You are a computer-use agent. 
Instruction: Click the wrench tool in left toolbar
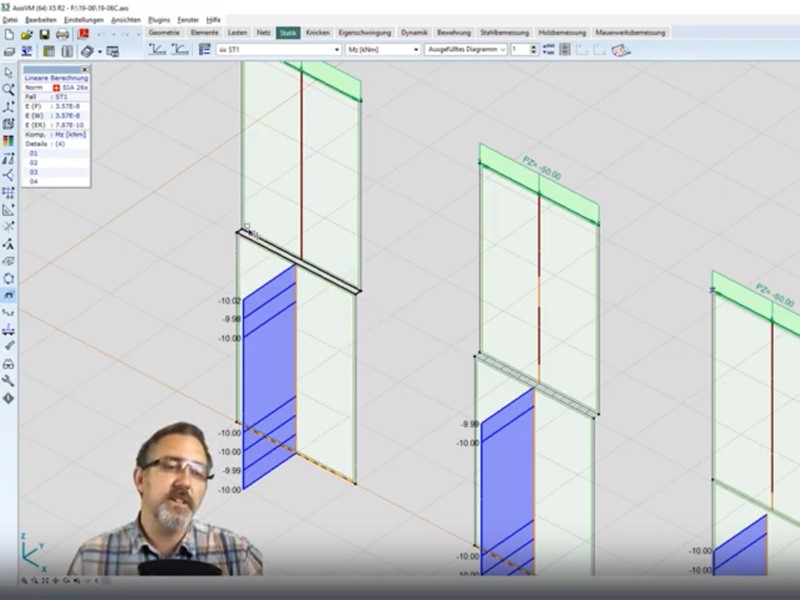point(9,381)
